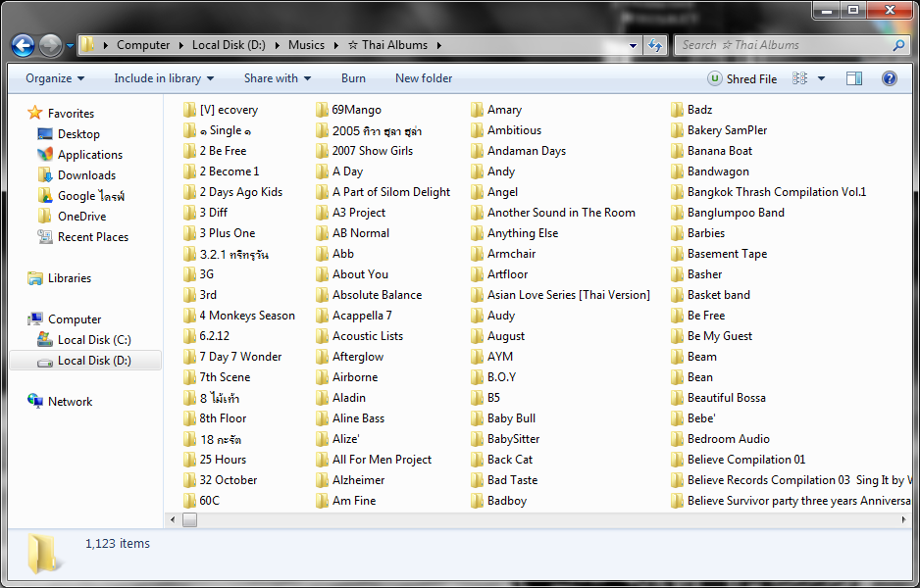Select Computer in the address breadcrumb
Screen dimensions: 920x588
point(143,45)
